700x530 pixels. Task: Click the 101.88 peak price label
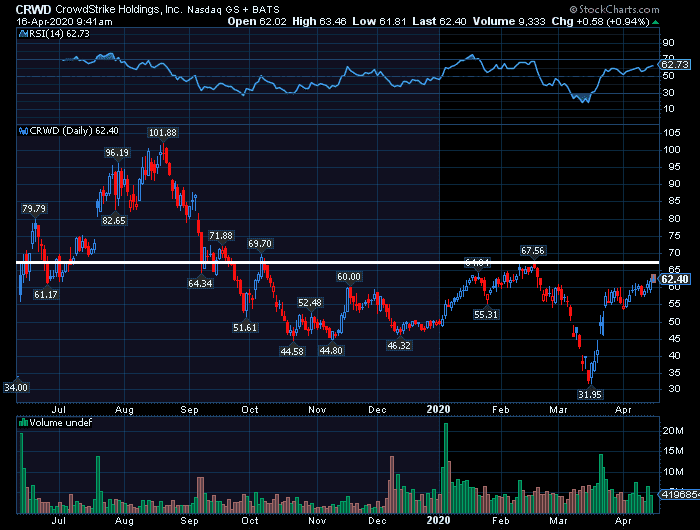pyautogui.click(x=162, y=133)
